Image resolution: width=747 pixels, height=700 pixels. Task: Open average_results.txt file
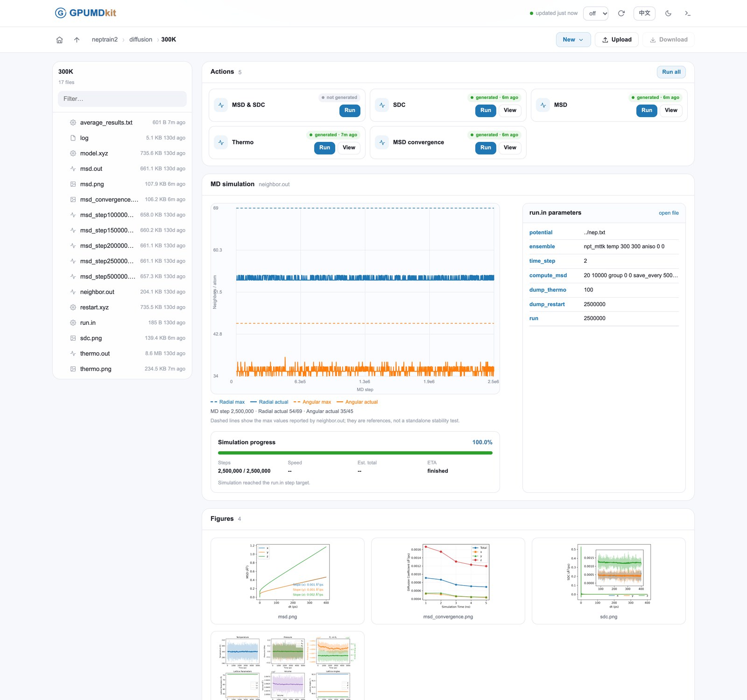[122, 123]
